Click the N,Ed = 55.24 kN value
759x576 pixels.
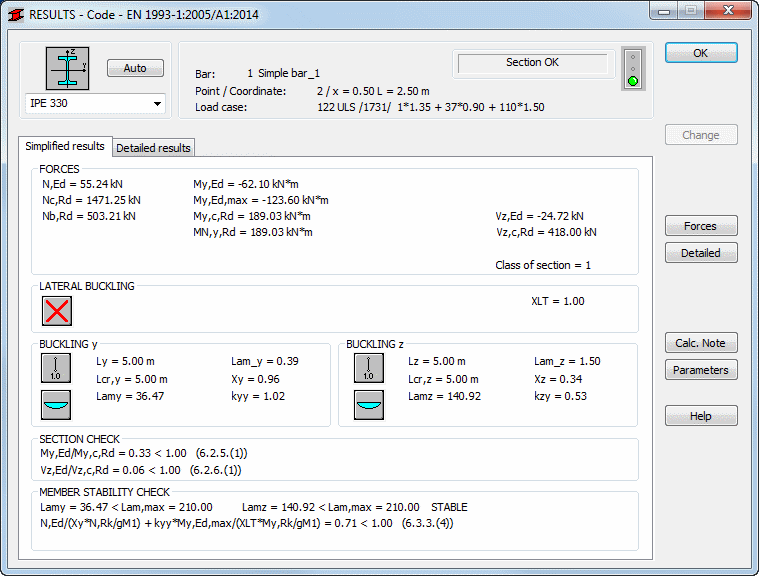tap(82, 184)
